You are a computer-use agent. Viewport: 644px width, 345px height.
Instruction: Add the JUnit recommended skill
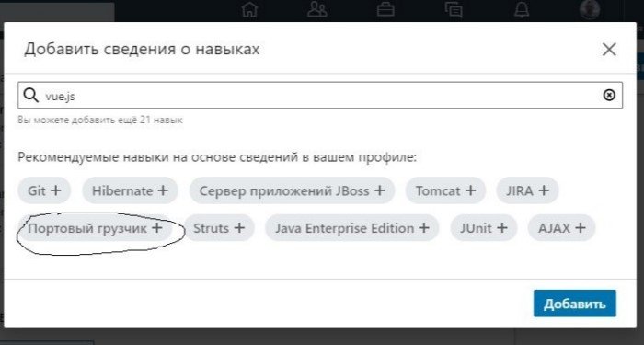[484, 228]
